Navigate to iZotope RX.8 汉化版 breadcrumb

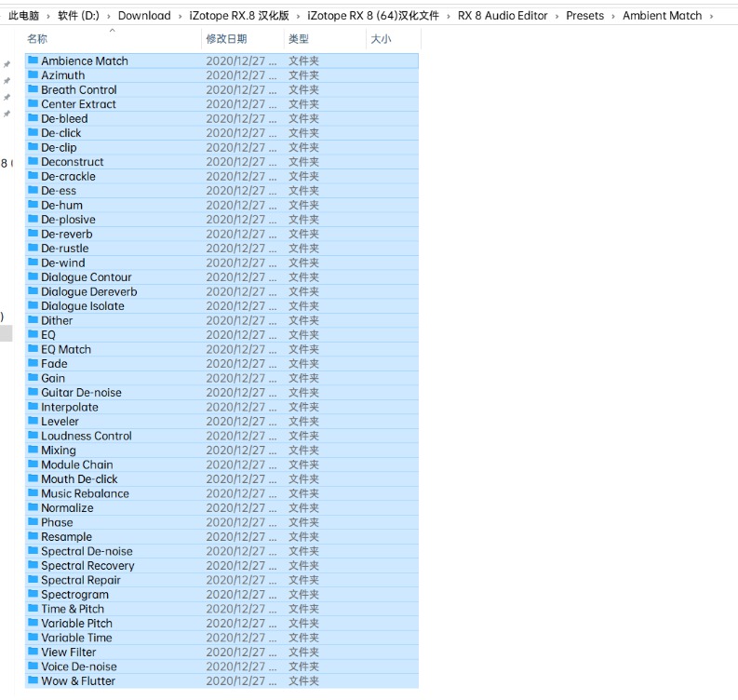(239, 16)
